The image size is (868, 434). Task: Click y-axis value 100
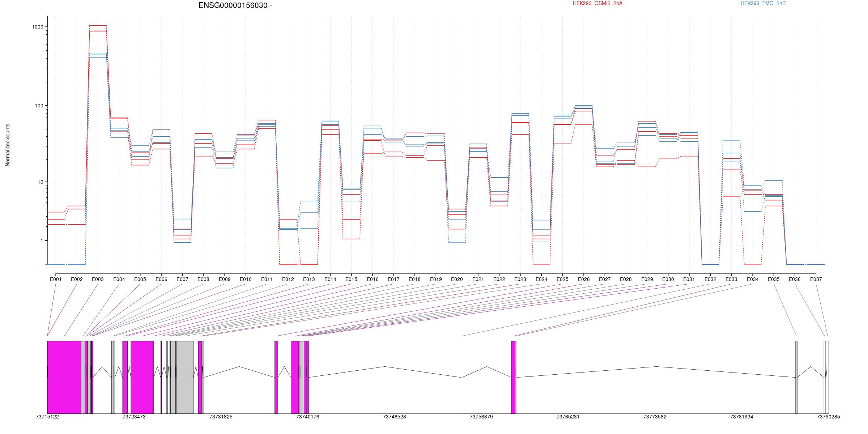click(x=39, y=106)
